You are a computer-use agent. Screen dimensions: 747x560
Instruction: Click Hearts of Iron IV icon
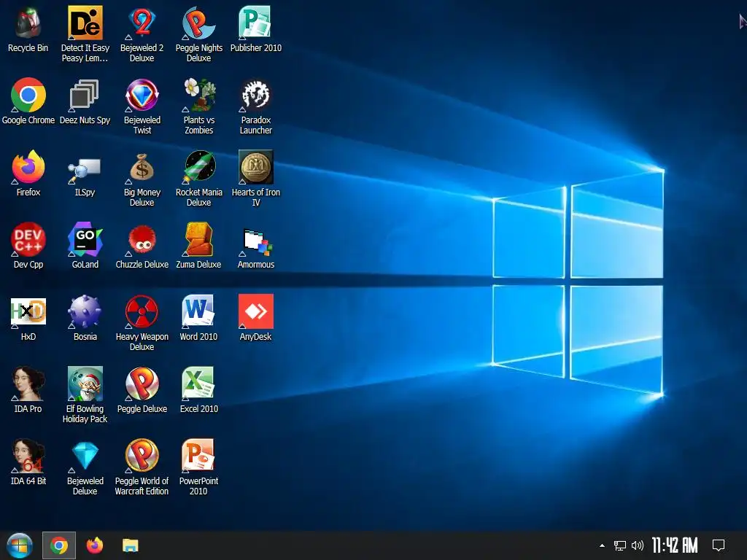[x=256, y=179]
